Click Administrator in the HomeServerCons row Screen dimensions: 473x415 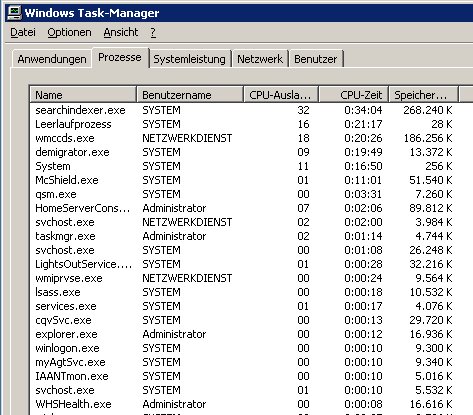[174, 208]
